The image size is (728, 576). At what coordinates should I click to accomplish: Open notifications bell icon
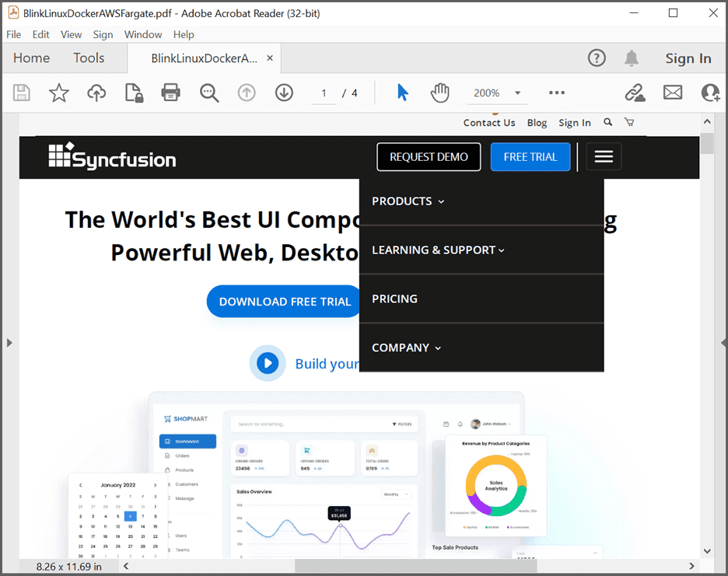point(632,58)
